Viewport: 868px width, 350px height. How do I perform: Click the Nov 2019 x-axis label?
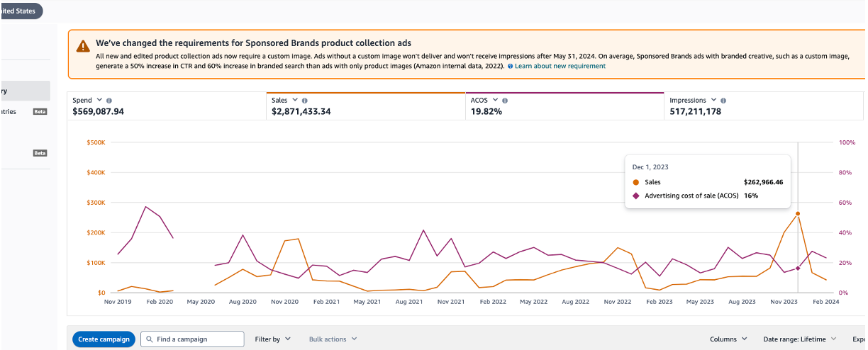click(x=118, y=302)
